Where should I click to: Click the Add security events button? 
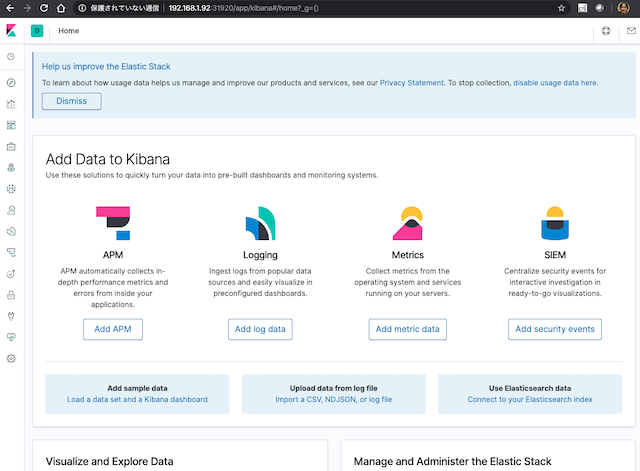click(x=555, y=329)
